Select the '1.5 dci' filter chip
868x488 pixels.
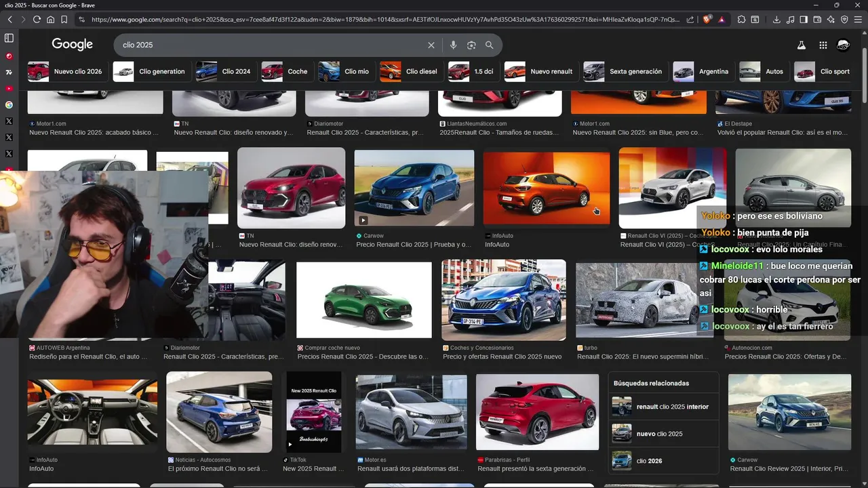473,71
